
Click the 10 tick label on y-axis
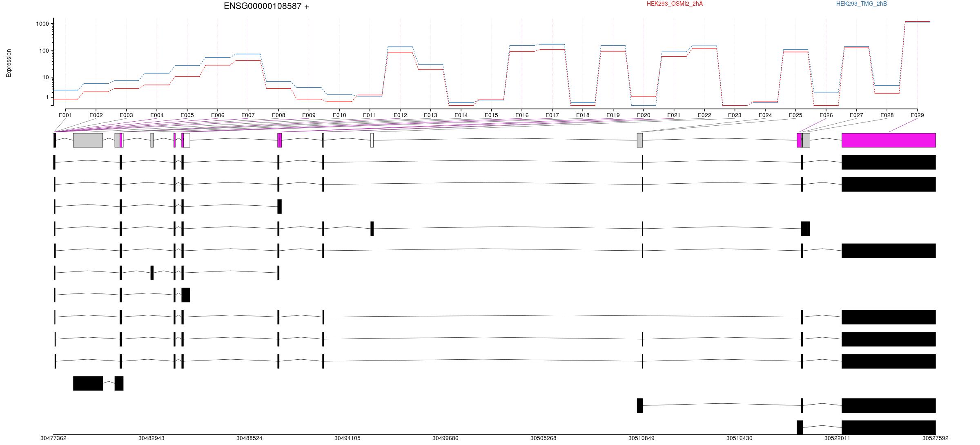pos(46,78)
